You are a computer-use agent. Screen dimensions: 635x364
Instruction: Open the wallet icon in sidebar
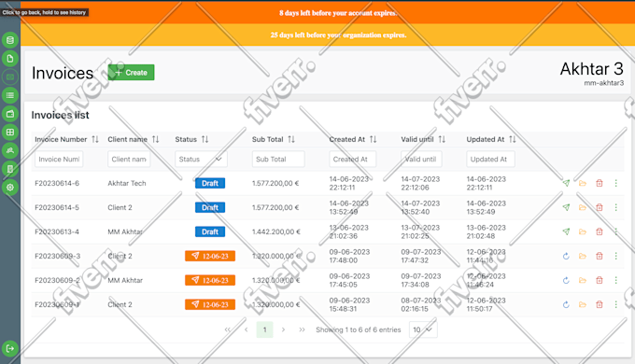click(x=10, y=114)
